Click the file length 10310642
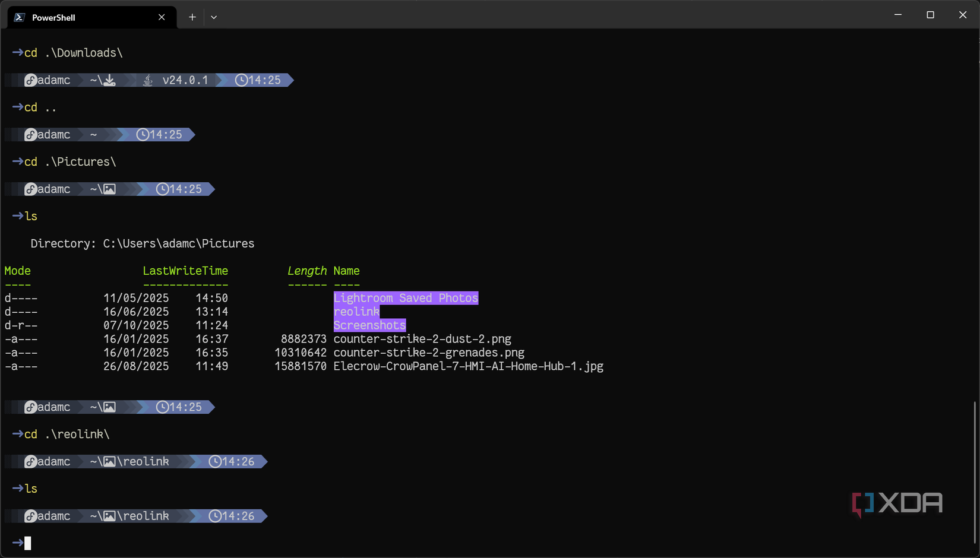 click(x=301, y=353)
